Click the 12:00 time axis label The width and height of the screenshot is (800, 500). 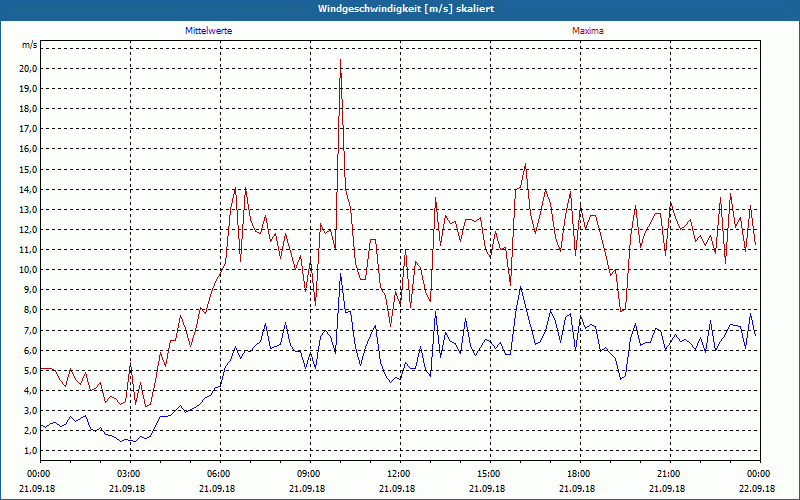(x=399, y=474)
